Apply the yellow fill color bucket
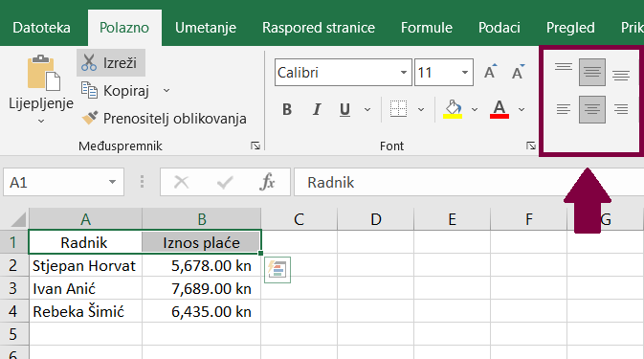The image size is (644, 359). [453, 109]
